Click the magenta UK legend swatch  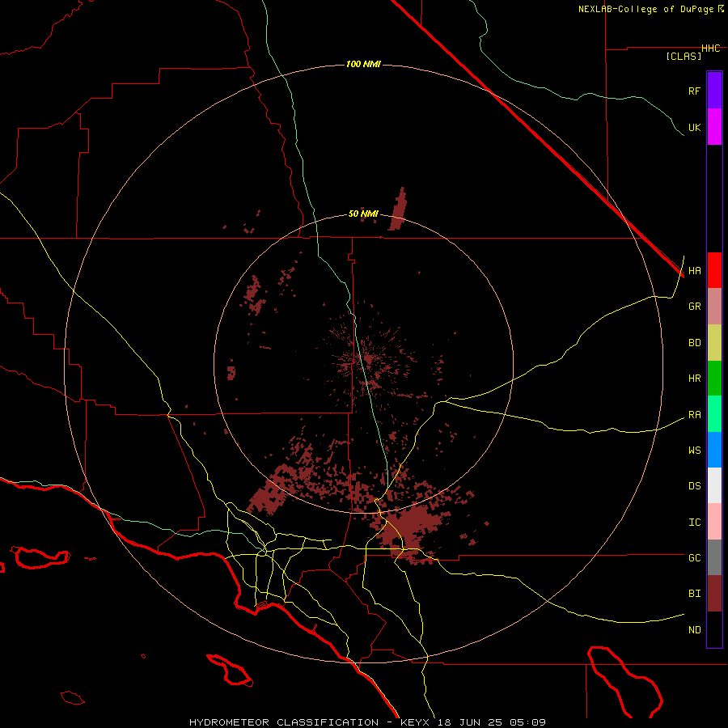pos(714,127)
